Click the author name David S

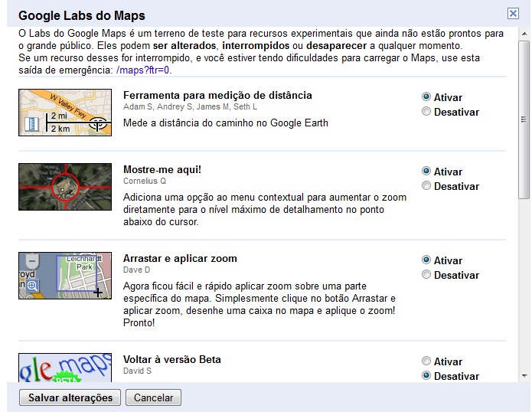click(137, 371)
